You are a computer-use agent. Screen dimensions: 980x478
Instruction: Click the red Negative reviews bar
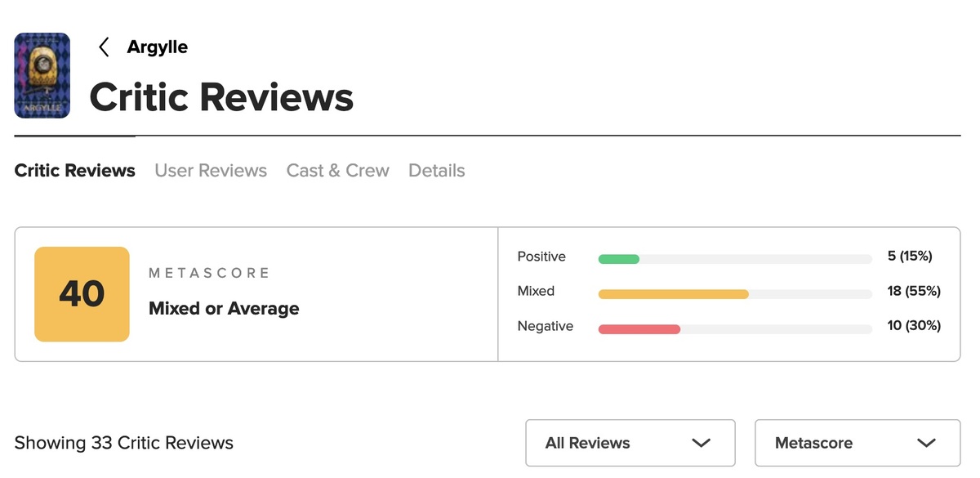point(639,329)
